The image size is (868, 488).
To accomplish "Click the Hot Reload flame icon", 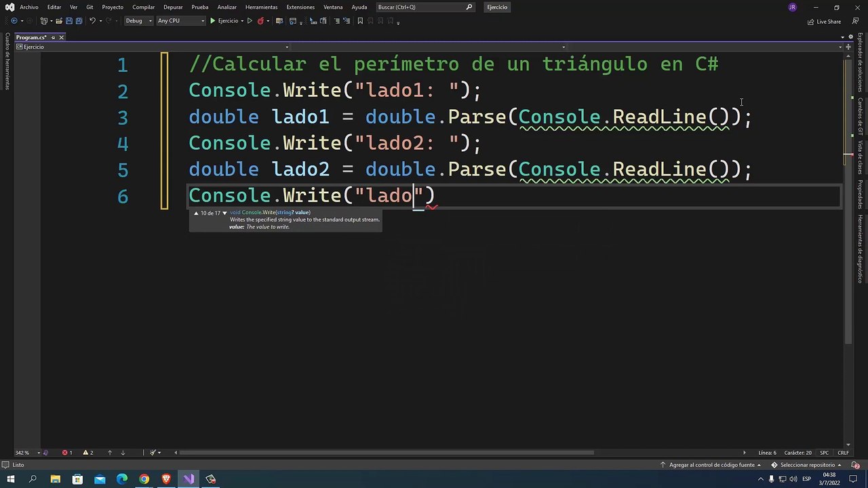I will click(260, 21).
